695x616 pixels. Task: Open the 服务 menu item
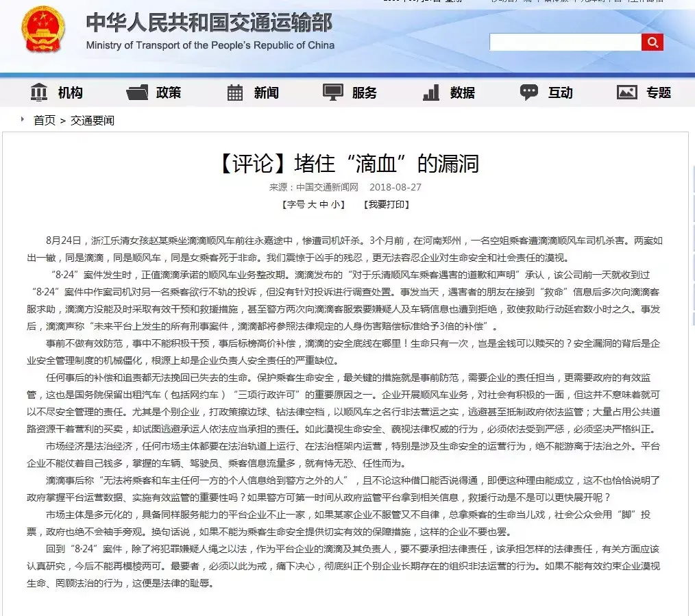pos(365,93)
